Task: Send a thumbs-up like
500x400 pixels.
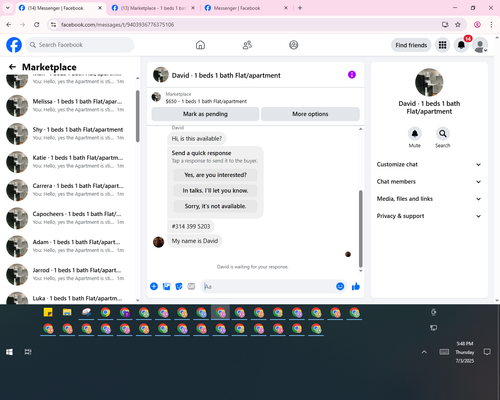Action: pos(356,286)
